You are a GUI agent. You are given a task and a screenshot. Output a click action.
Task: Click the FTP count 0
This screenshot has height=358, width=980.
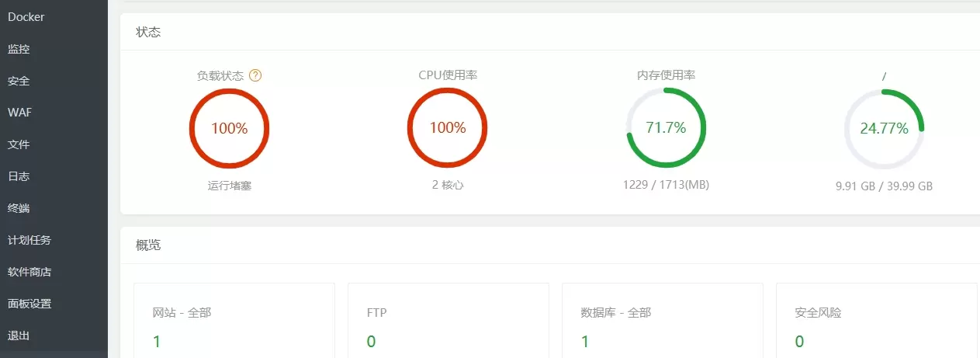371,342
